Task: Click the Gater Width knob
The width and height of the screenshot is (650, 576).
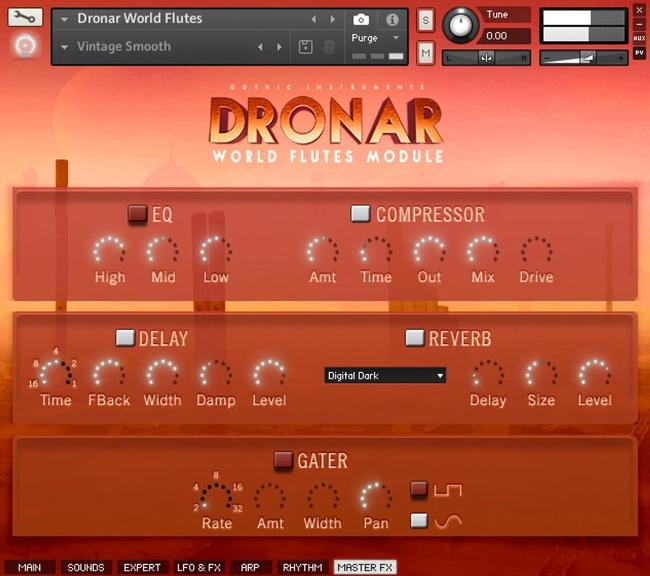Action: 323,497
